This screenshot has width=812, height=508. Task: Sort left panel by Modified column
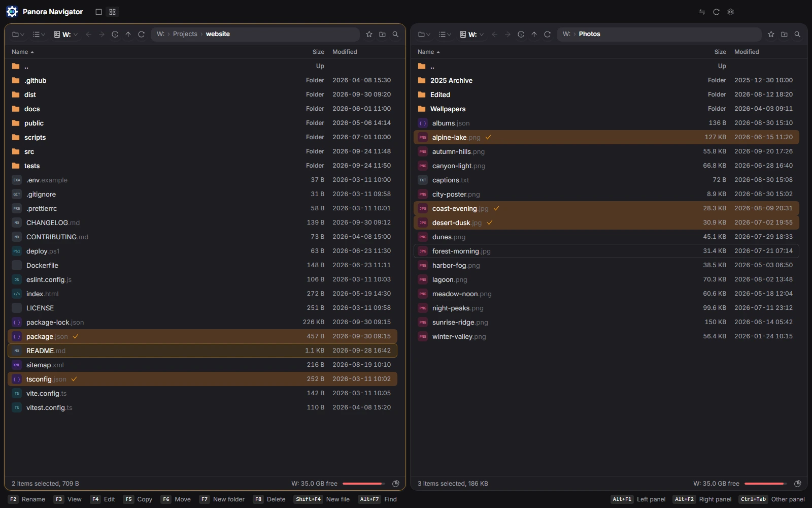(345, 52)
